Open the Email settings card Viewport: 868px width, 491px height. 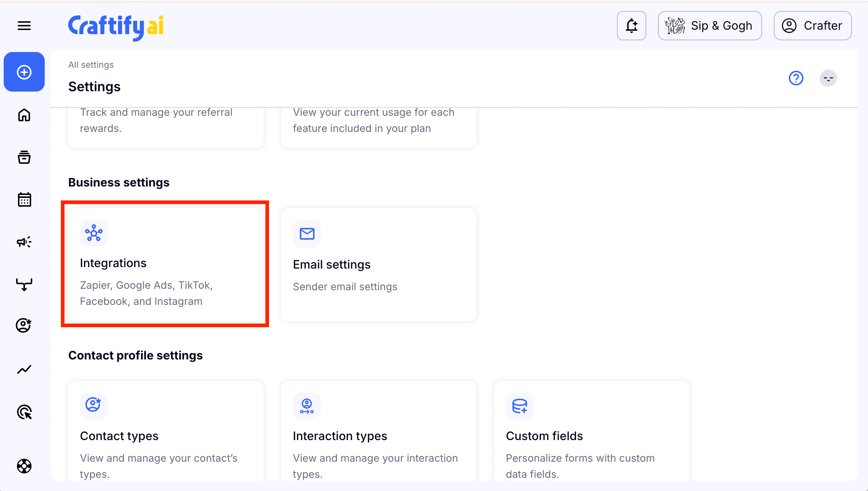click(379, 264)
